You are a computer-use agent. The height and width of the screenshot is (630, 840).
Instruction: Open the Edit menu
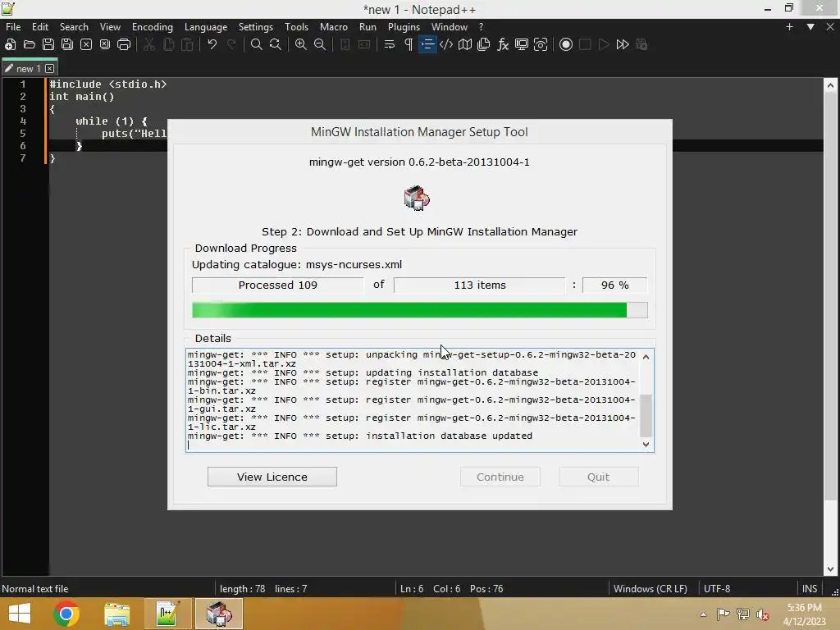[x=40, y=27]
